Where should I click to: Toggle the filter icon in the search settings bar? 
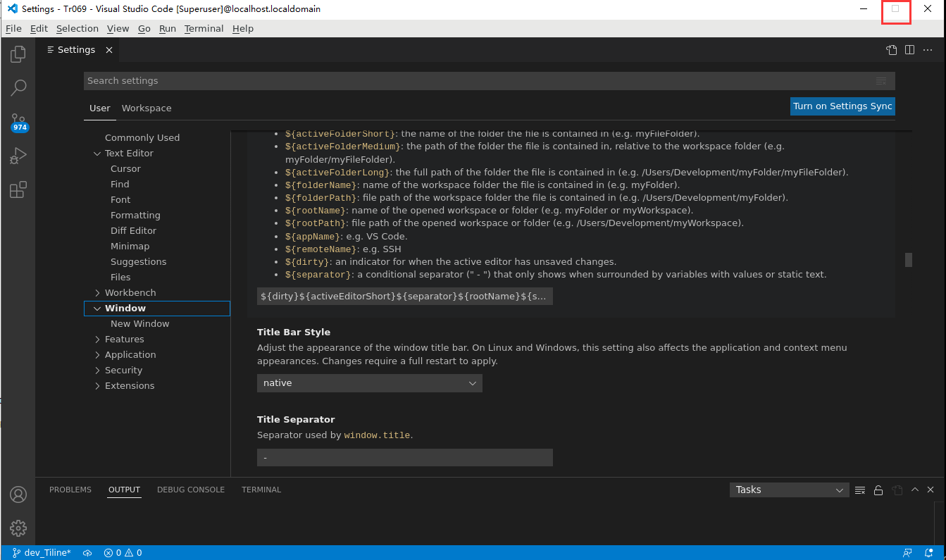click(x=881, y=81)
